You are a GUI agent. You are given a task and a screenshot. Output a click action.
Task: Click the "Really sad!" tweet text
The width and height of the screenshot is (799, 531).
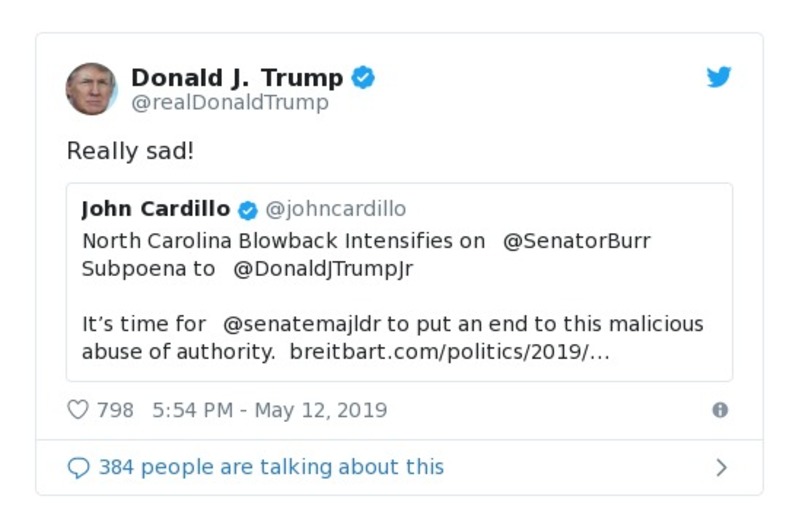pyautogui.click(x=129, y=151)
